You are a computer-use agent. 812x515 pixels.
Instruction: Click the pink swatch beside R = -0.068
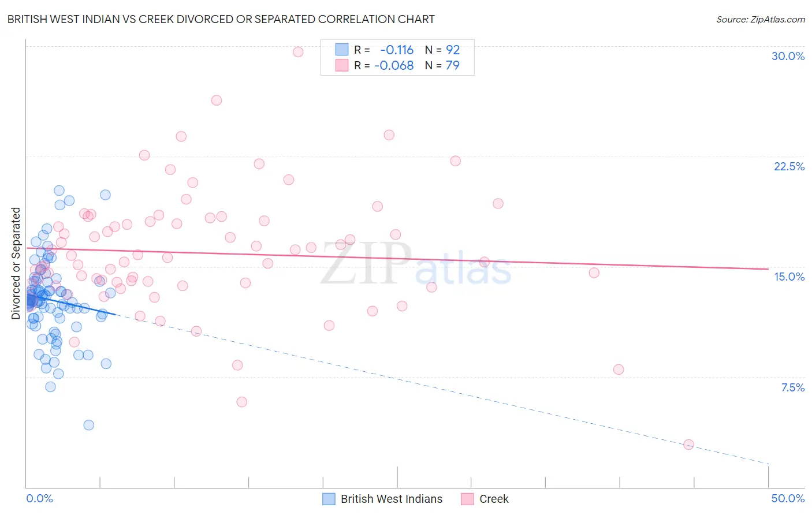pyautogui.click(x=342, y=65)
